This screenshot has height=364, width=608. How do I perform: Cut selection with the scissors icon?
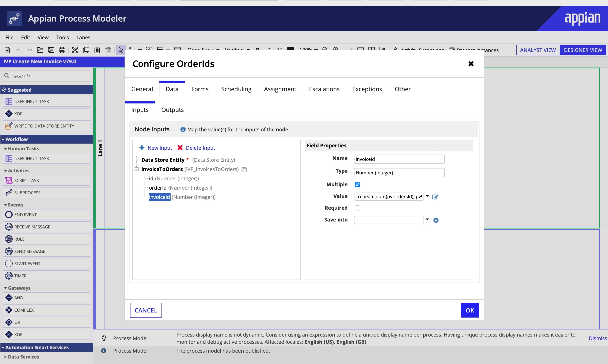(75, 50)
